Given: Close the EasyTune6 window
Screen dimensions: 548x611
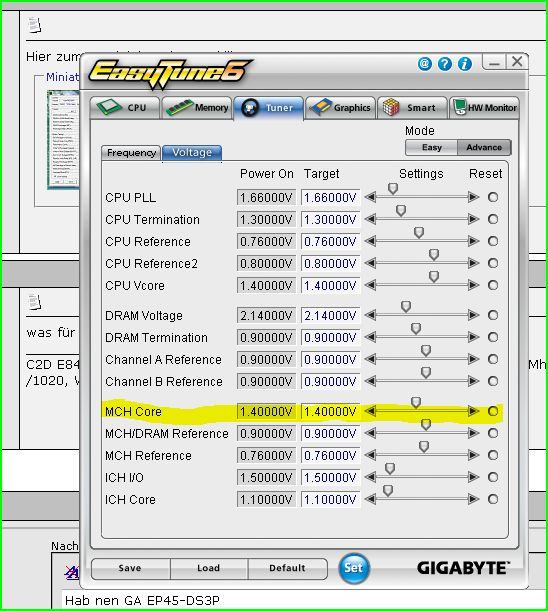Looking at the screenshot, I should (x=517, y=62).
